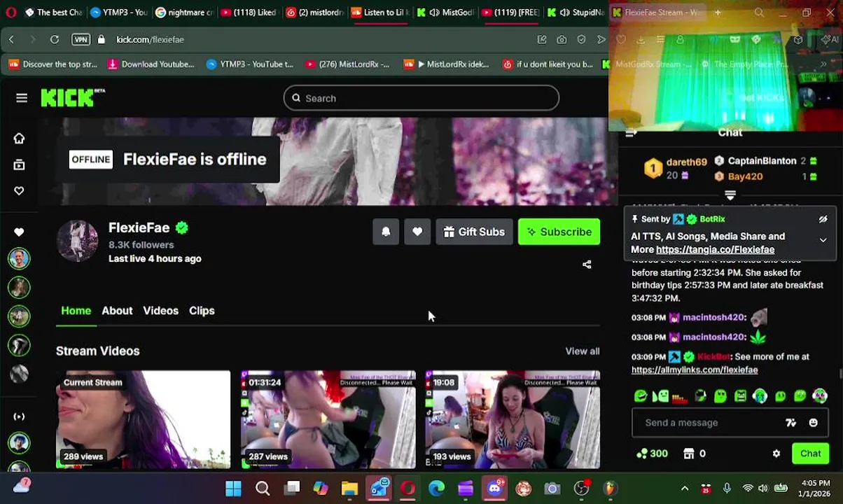Open the first followed channel avatar in sidebar
This screenshot has height=504, width=843.
19,258
